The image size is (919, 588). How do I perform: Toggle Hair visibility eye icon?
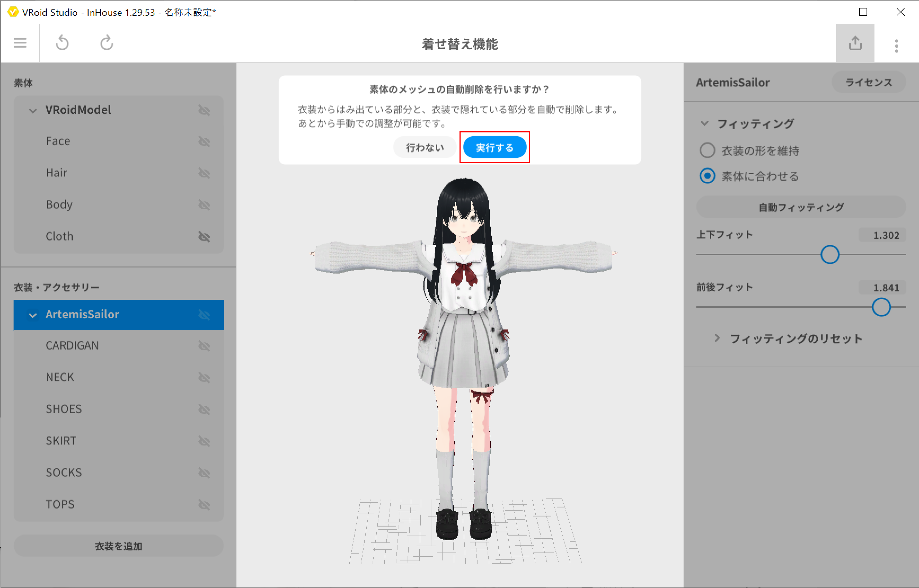(x=204, y=173)
